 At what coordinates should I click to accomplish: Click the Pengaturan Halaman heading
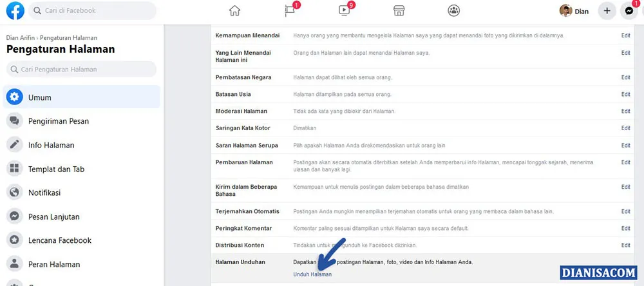pos(61,50)
